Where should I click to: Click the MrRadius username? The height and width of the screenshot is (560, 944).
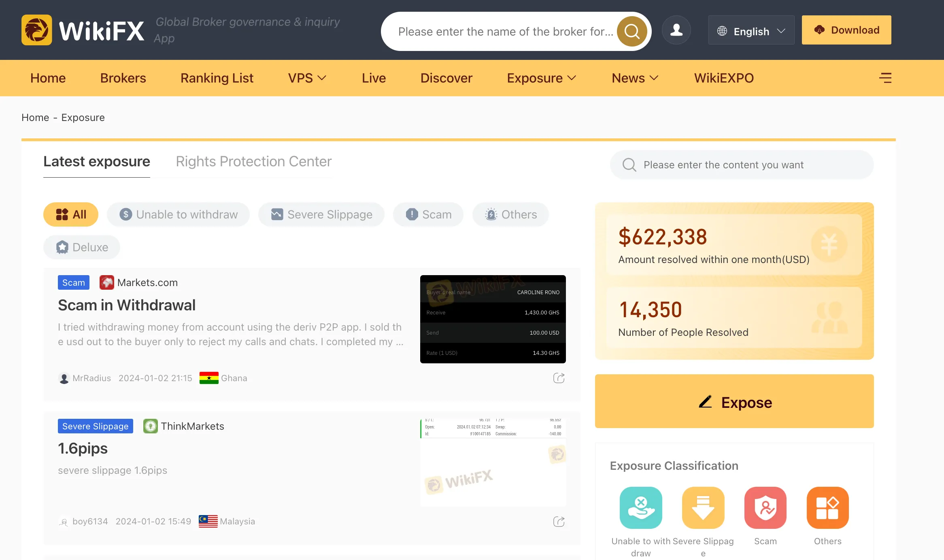pyautogui.click(x=91, y=378)
